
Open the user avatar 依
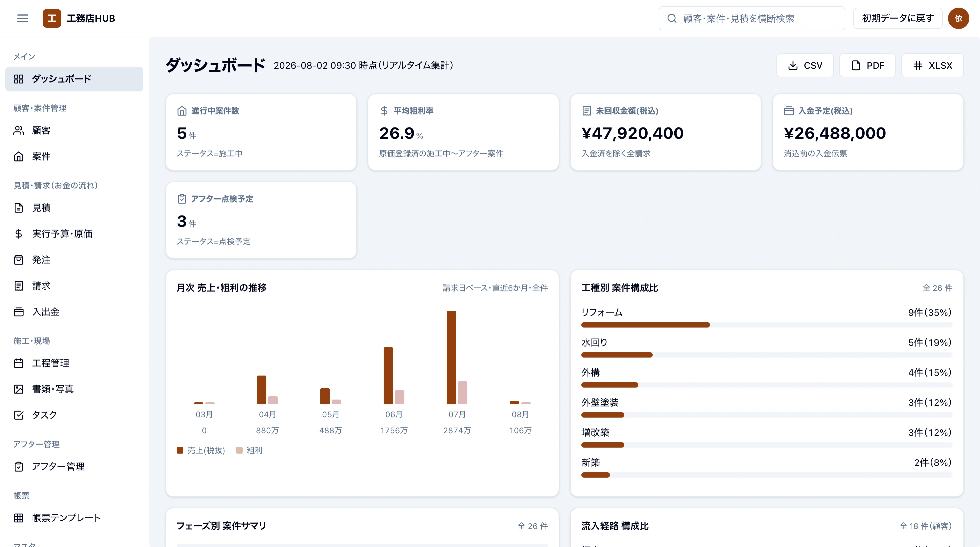(958, 18)
